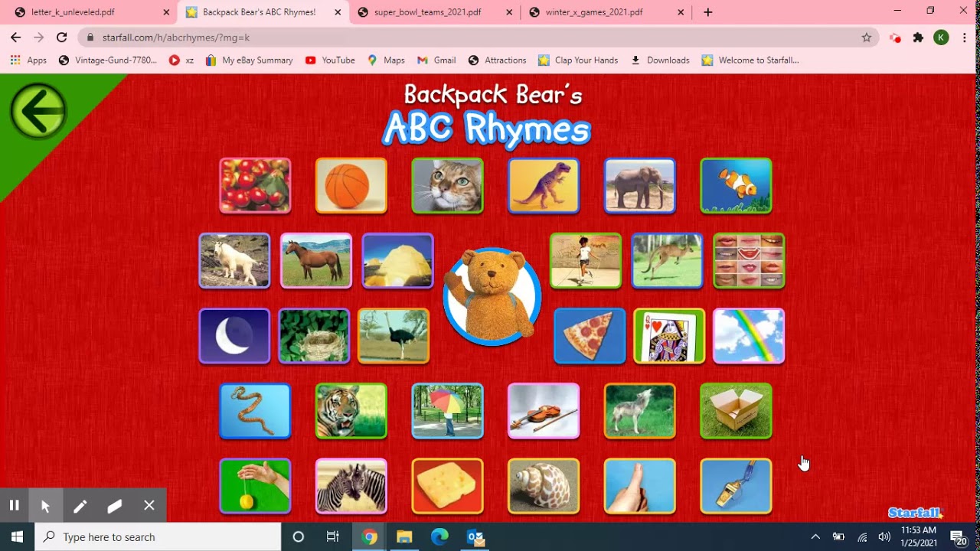Click the address bar with starfall.com URL
Image resolution: width=980 pixels, height=551 pixels.
coord(479,37)
